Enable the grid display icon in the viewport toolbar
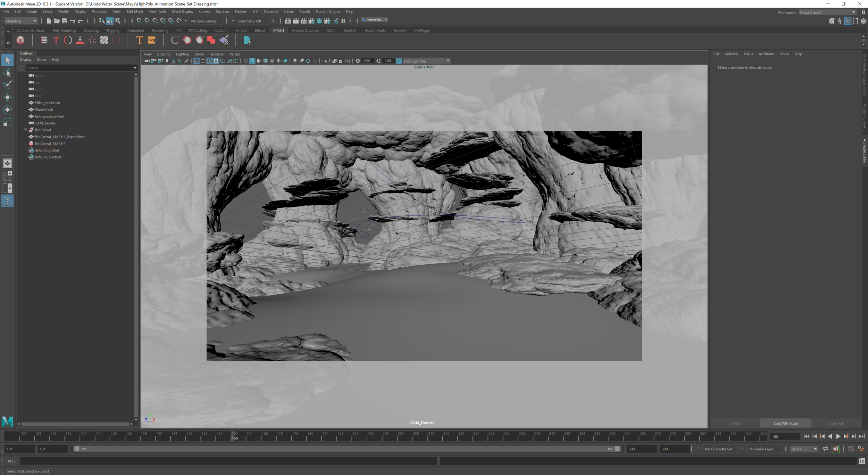 click(197, 60)
